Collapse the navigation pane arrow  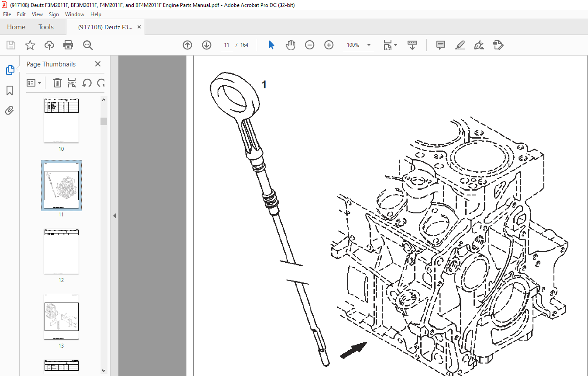point(114,216)
